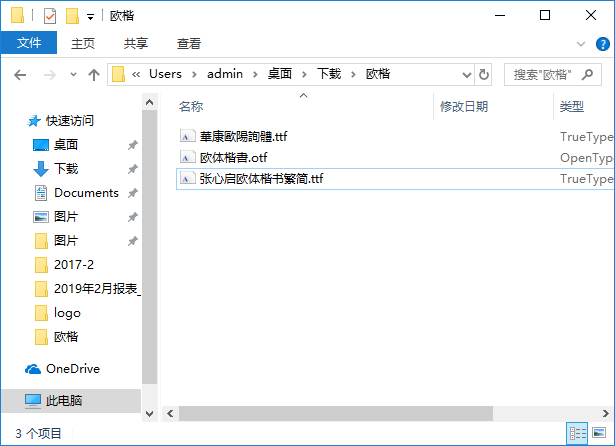Click the navigation pane vertical scrollbar thumb
Image resolution: width=615 pixels, height=446 pixels.
[149, 247]
